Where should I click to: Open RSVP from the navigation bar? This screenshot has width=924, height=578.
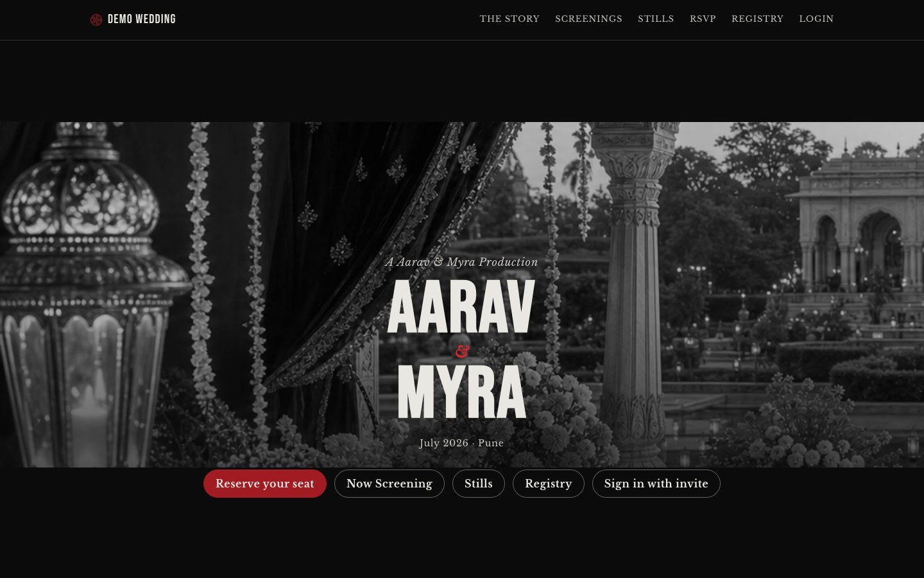point(703,19)
